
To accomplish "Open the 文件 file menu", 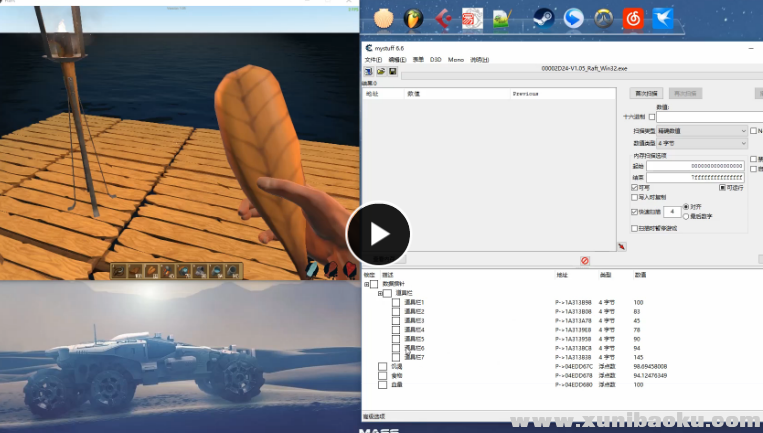I will (372, 60).
